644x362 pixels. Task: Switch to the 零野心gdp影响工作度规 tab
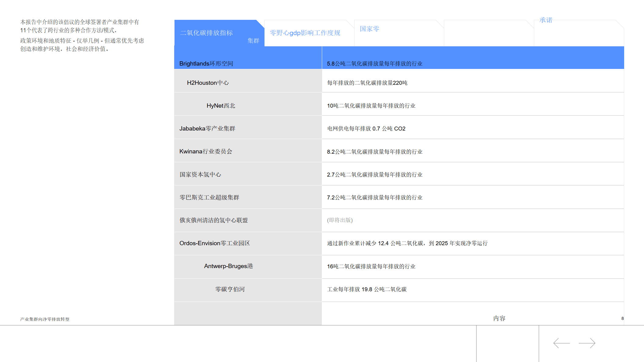click(309, 33)
